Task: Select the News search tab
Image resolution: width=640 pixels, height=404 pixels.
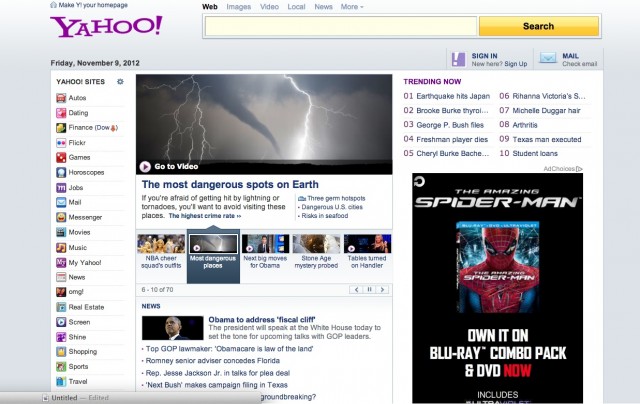Action: click(x=323, y=7)
